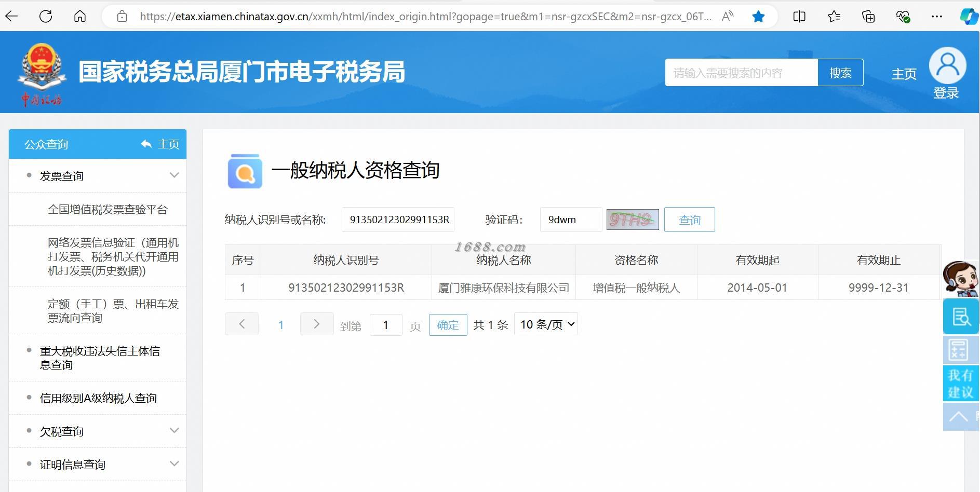Click the return arrow icon beside 主页 in sidebar
980x492 pixels.
[x=146, y=144]
